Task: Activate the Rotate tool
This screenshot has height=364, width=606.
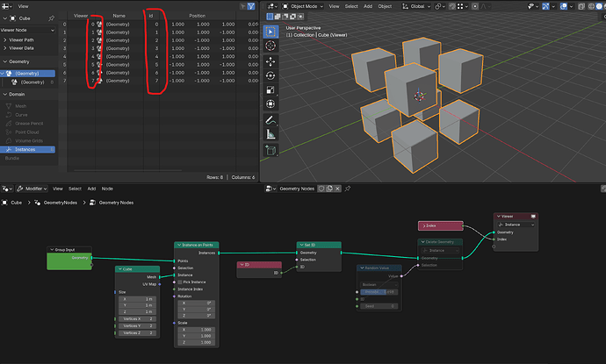Action: pos(271,75)
